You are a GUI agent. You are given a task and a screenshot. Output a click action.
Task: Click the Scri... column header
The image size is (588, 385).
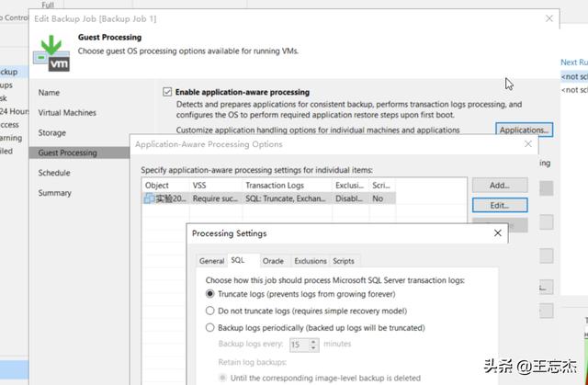coord(382,186)
